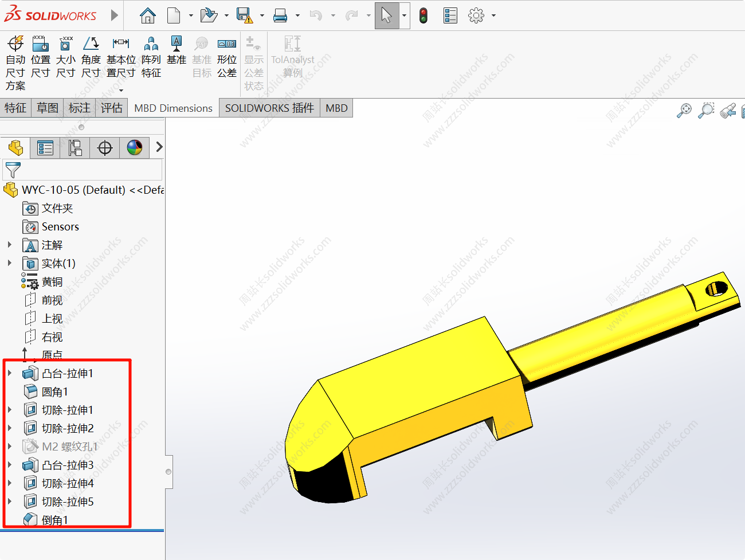Viewport: 745px width, 560px height.
Task: Click the Zoom to Area icon
Action: pos(706,110)
